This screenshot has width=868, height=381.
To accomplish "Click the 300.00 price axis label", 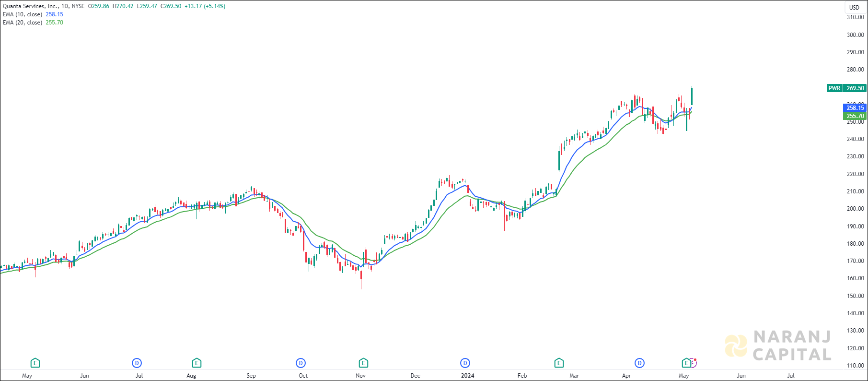I will 856,35.
